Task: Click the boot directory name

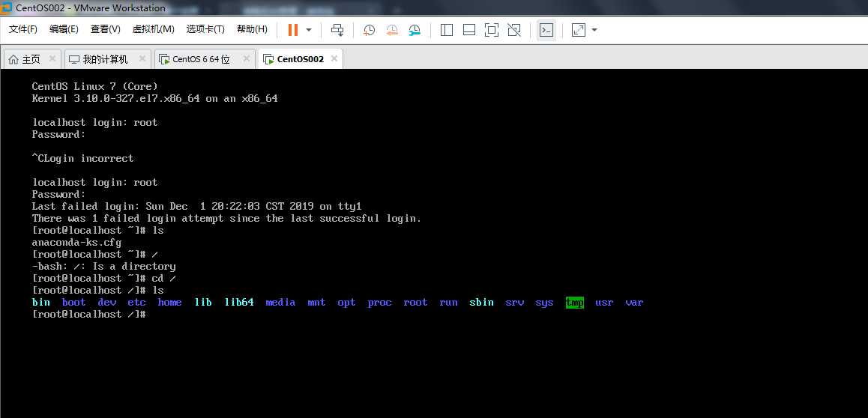Action: click(x=73, y=303)
